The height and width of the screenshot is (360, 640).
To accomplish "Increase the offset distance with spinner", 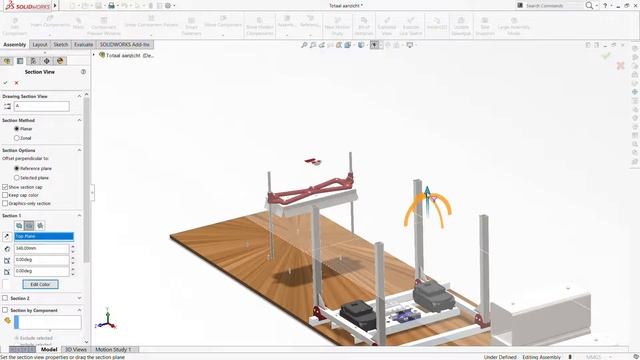I will pyautogui.click(x=73, y=246).
